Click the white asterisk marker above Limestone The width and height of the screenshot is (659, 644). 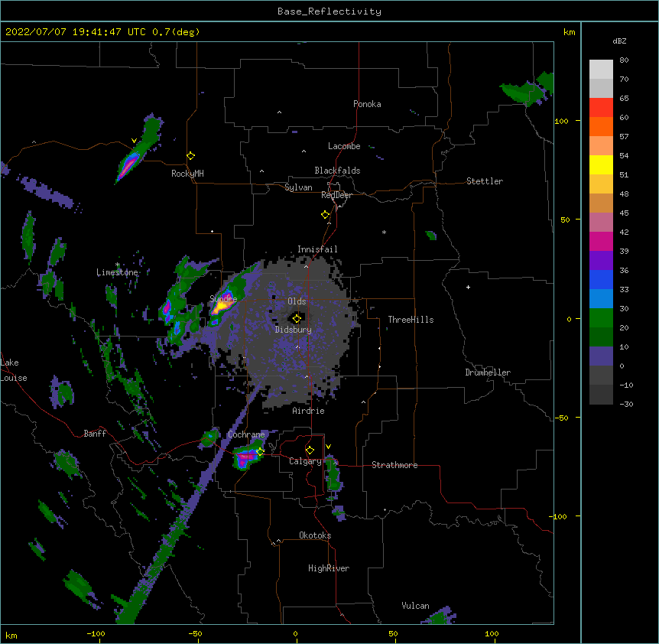click(x=117, y=265)
